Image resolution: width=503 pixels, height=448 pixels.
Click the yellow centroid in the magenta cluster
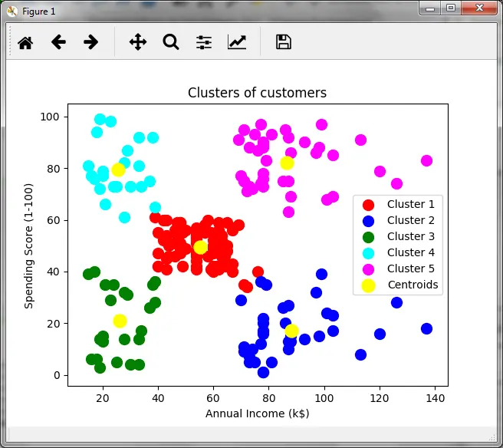(x=287, y=163)
